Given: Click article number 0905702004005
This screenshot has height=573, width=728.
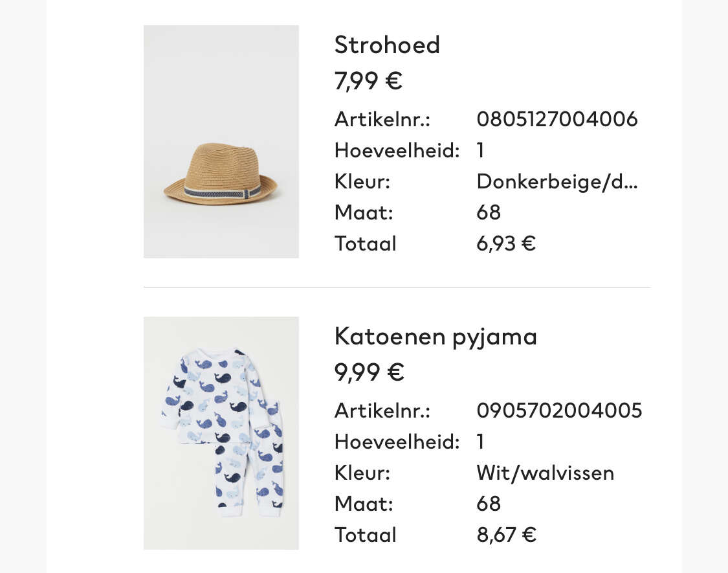Looking at the screenshot, I should point(560,411).
